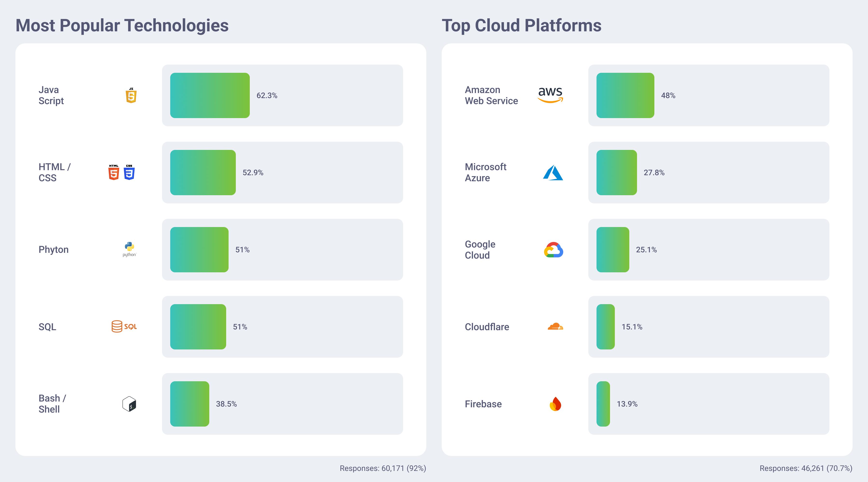
Task: Click the 'Most Popular Technologies' heading
Action: pyautogui.click(x=122, y=26)
